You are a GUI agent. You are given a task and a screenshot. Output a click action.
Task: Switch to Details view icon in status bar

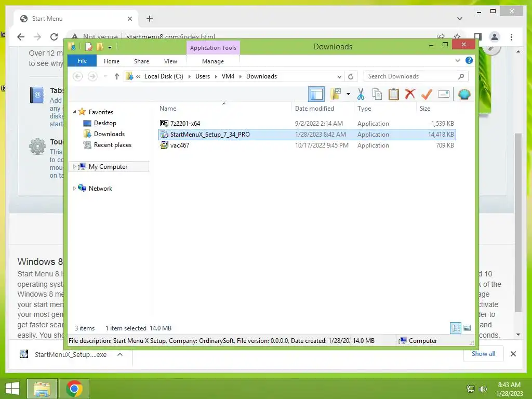tap(455, 328)
